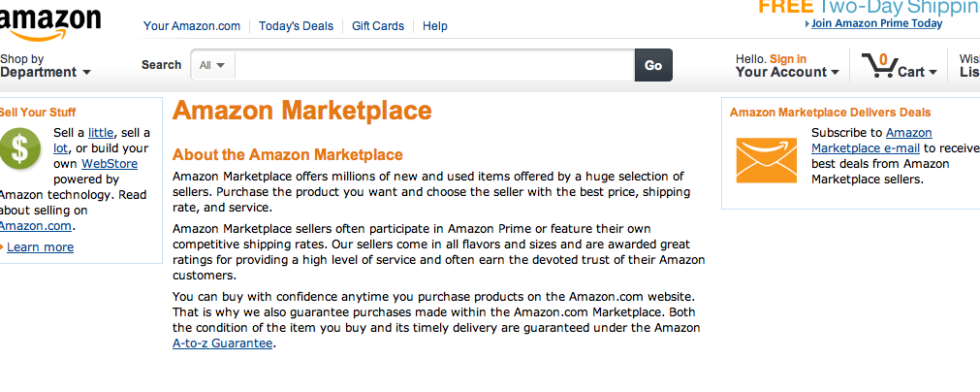Open the Amazon Marketplace e-mail link
The width and height of the screenshot is (980, 392).
870,141
